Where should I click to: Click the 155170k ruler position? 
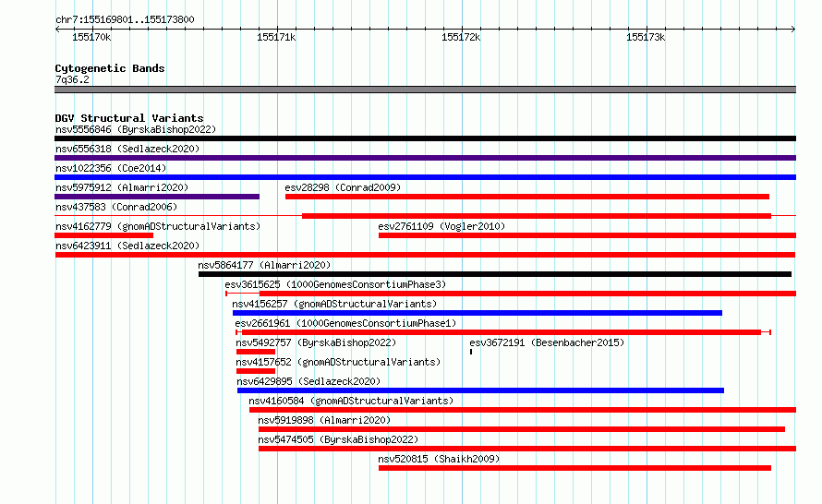91,37
